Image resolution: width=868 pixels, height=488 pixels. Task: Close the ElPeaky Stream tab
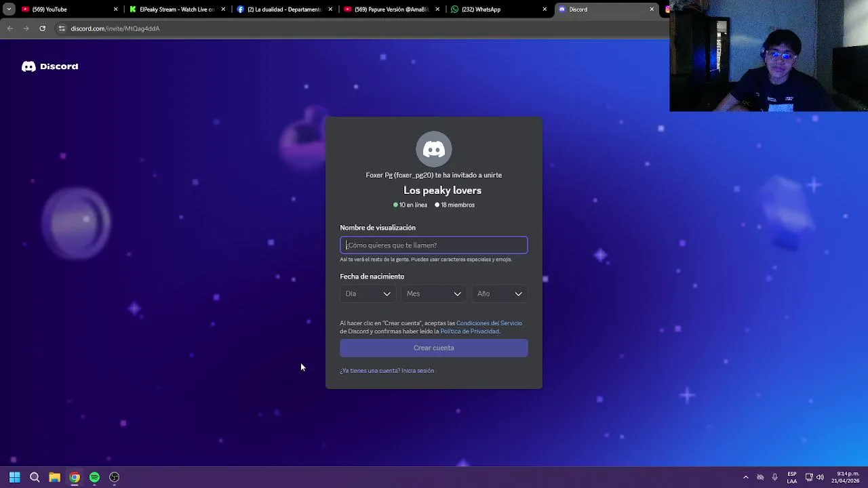pyautogui.click(x=223, y=9)
